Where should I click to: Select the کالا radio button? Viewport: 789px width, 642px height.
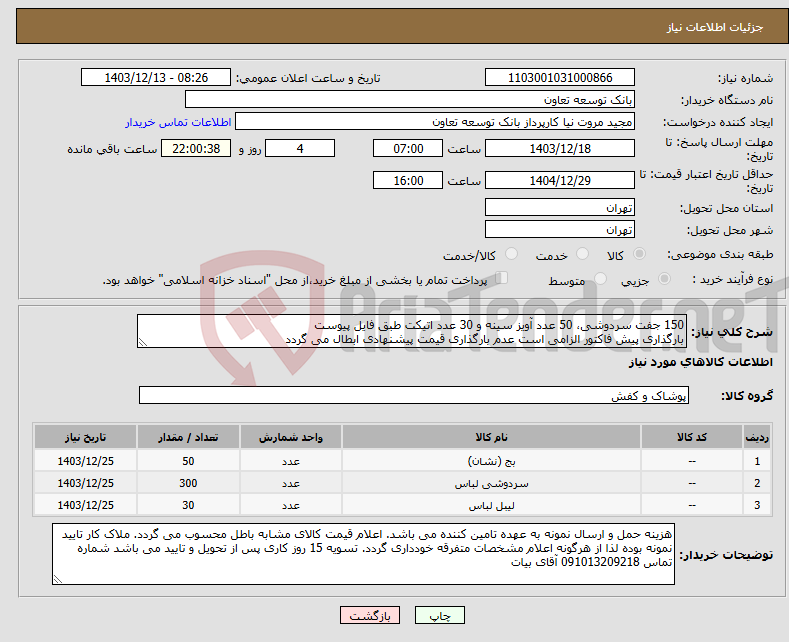pos(639,254)
